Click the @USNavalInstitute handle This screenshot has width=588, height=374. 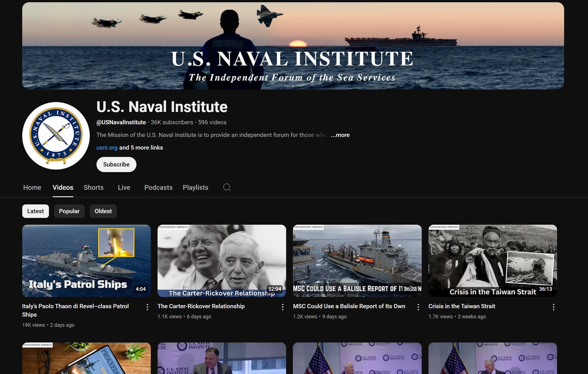pos(121,122)
